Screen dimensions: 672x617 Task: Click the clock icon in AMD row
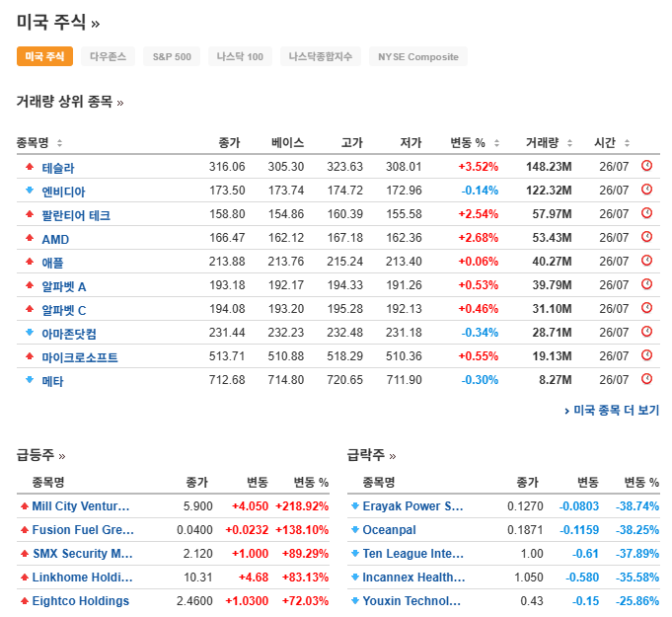(646, 237)
